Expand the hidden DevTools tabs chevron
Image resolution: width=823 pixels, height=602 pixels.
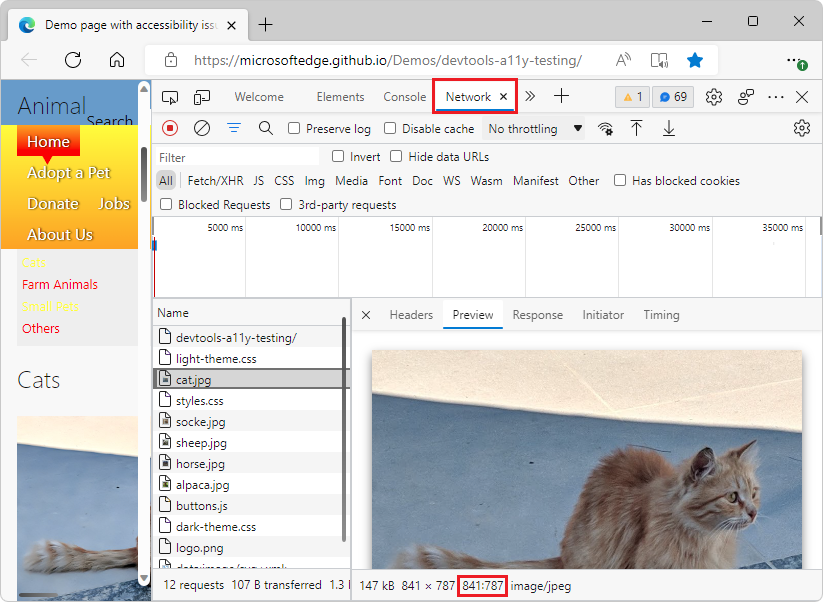(x=530, y=97)
